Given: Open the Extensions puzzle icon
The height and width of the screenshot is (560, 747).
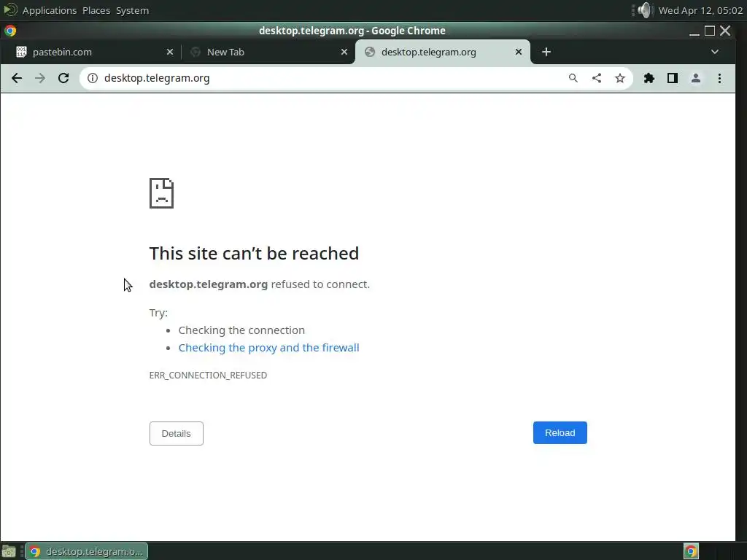Looking at the screenshot, I should click(649, 78).
